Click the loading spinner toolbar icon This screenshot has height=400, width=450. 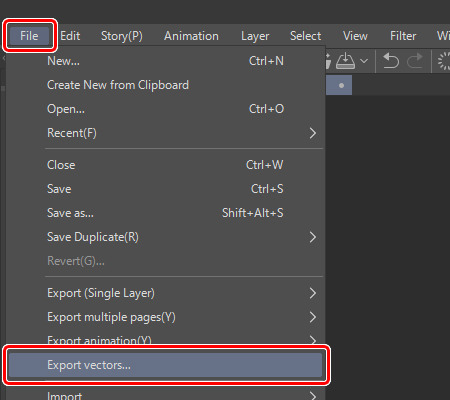[444, 61]
